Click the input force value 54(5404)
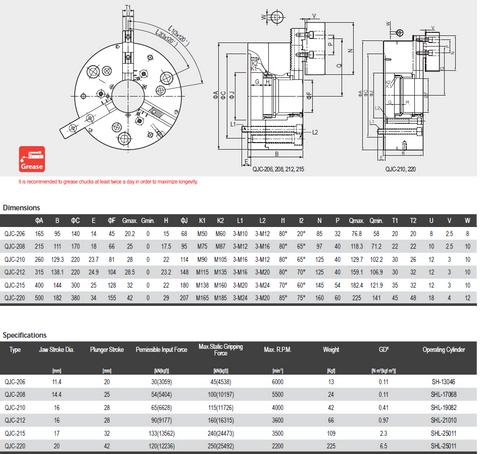This screenshot has height=454, width=480. point(161,395)
